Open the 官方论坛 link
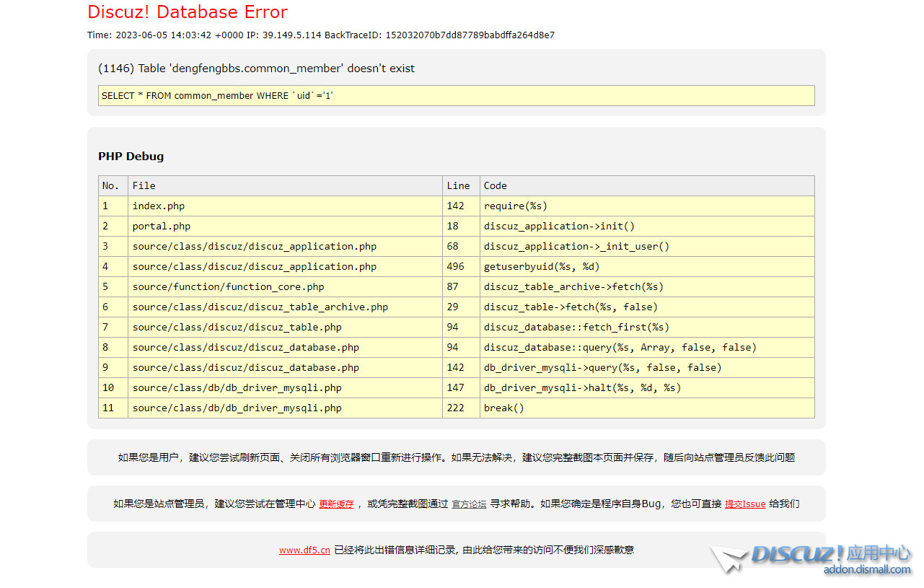This screenshot has height=588, width=924. (469, 504)
